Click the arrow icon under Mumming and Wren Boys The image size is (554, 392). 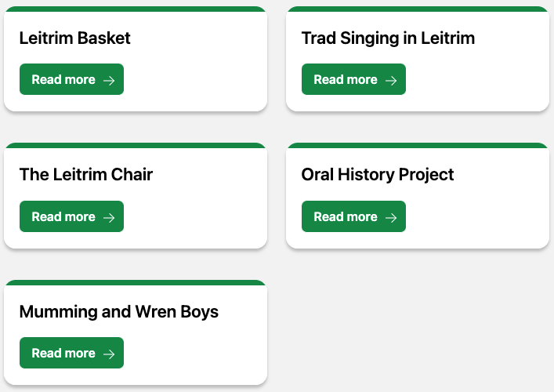[109, 354]
